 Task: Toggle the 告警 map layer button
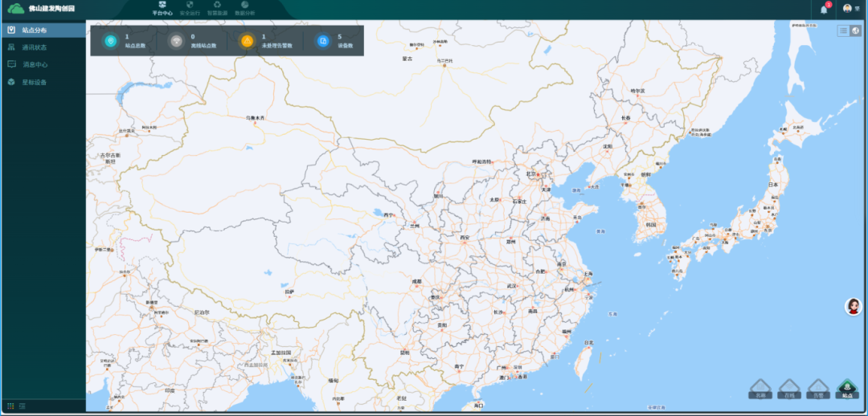pos(818,389)
